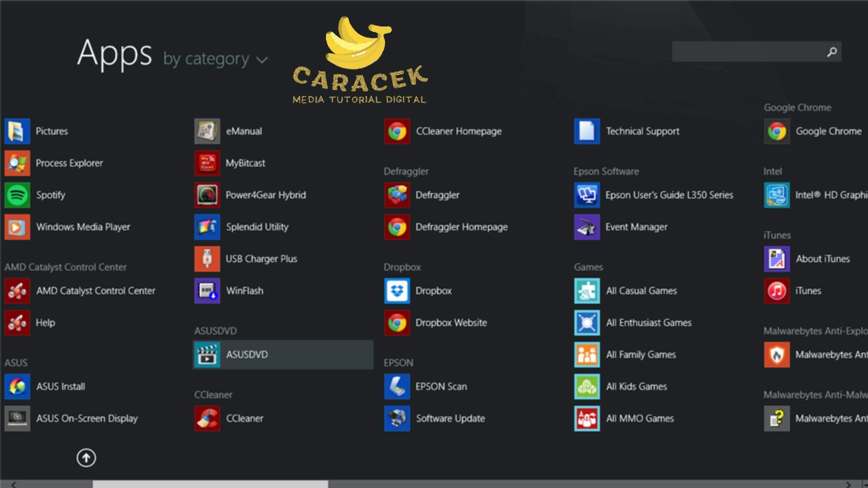Open the Pictures app icon

tap(17, 131)
